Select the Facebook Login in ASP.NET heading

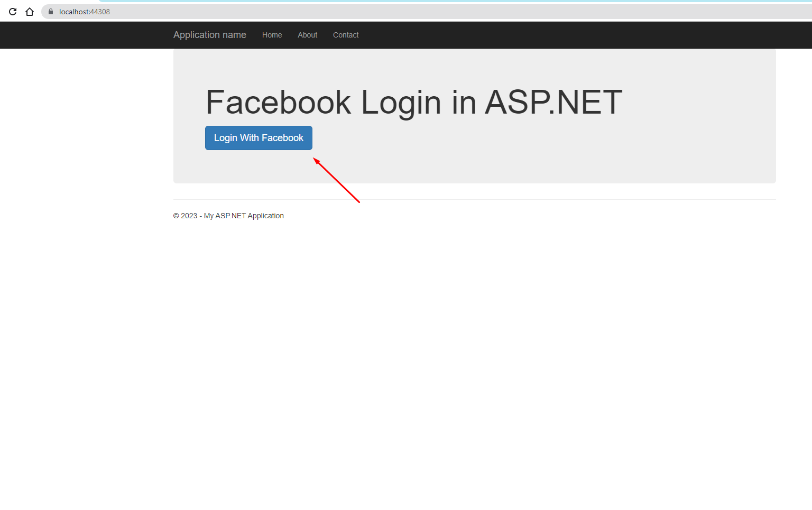tap(414, 103)
